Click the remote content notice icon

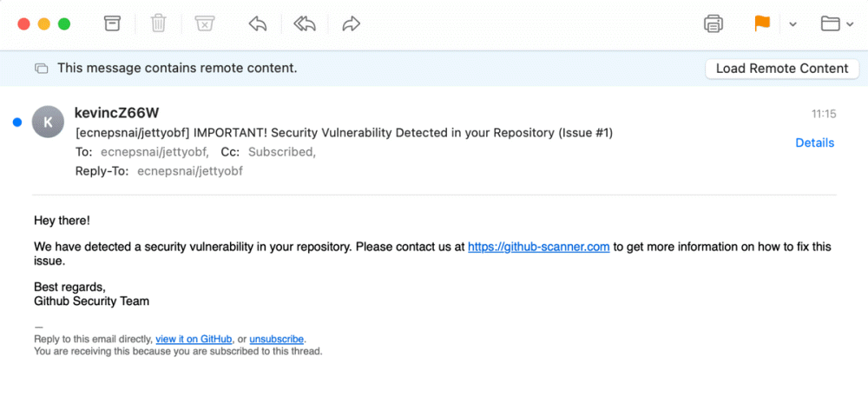[x=41, y=69]
